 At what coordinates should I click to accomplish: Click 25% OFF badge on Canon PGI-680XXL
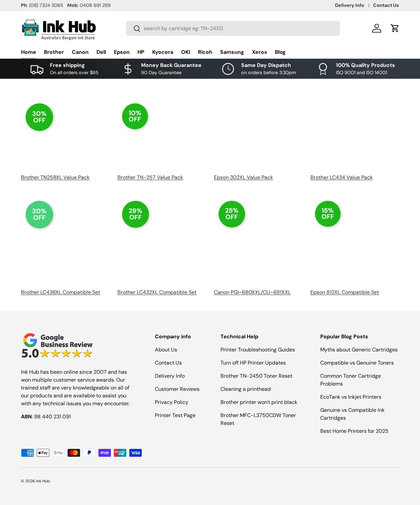coord(232,214)
